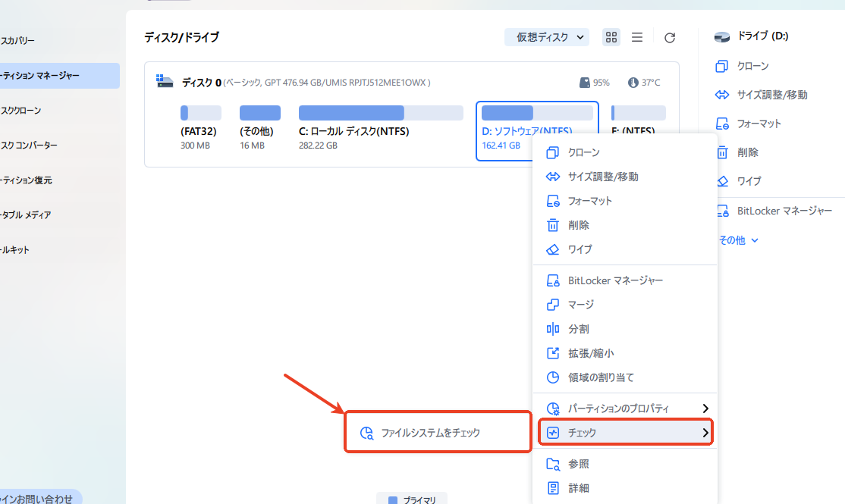Select ファイルシステムをチェック submenu item
Image resolution: width=845 pixels, height=504 pixels.
tap(430, 433)
